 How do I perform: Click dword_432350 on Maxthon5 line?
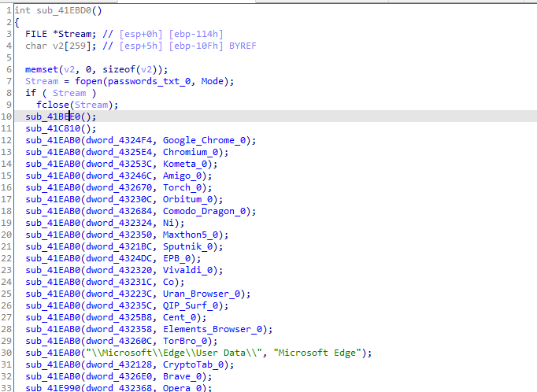click(119, 235)
